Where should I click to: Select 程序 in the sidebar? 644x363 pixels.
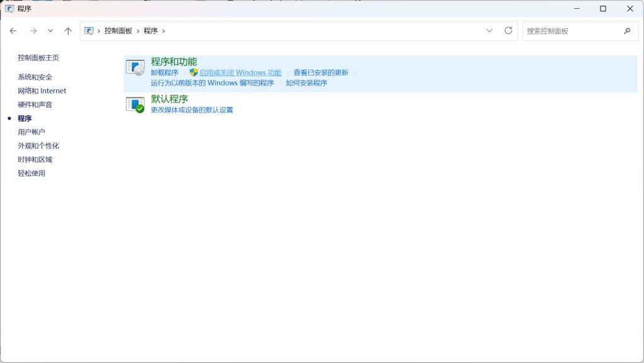pos(25,118)
